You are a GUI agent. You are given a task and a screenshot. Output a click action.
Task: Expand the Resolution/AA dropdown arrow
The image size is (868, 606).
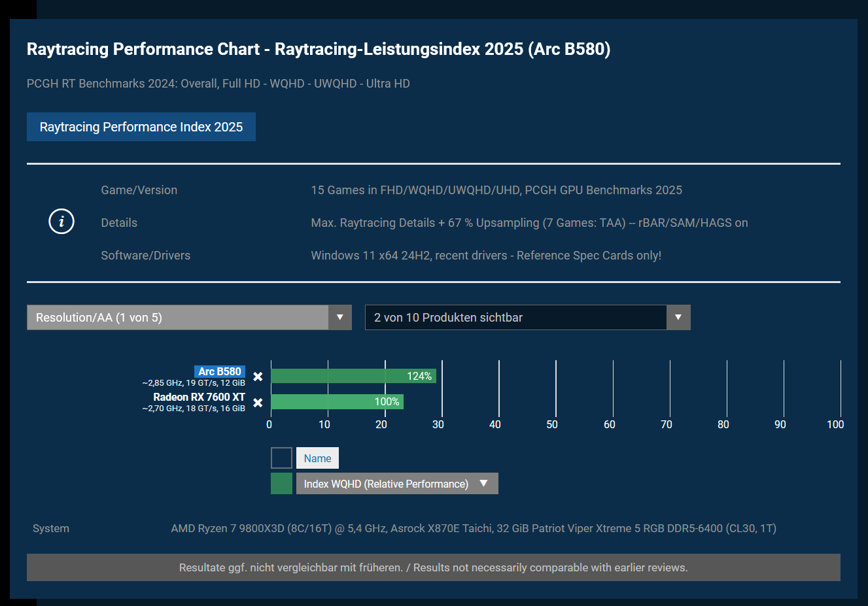click(x=339, y=318)
